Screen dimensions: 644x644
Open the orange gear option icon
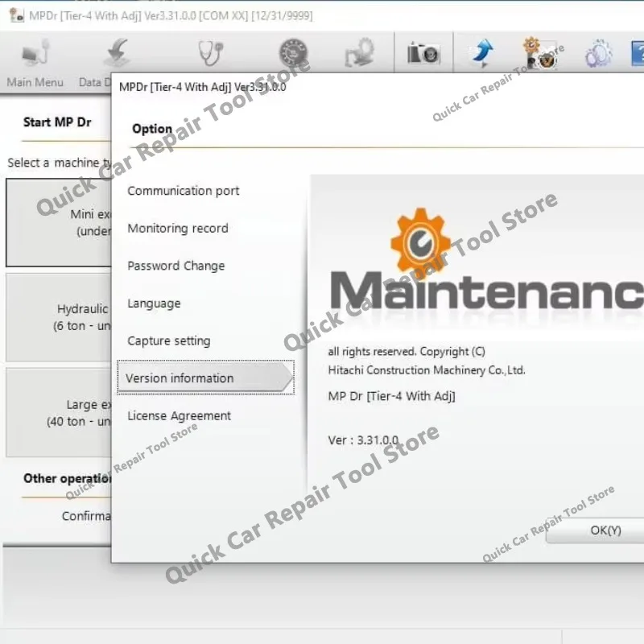(x=541, y=53)
